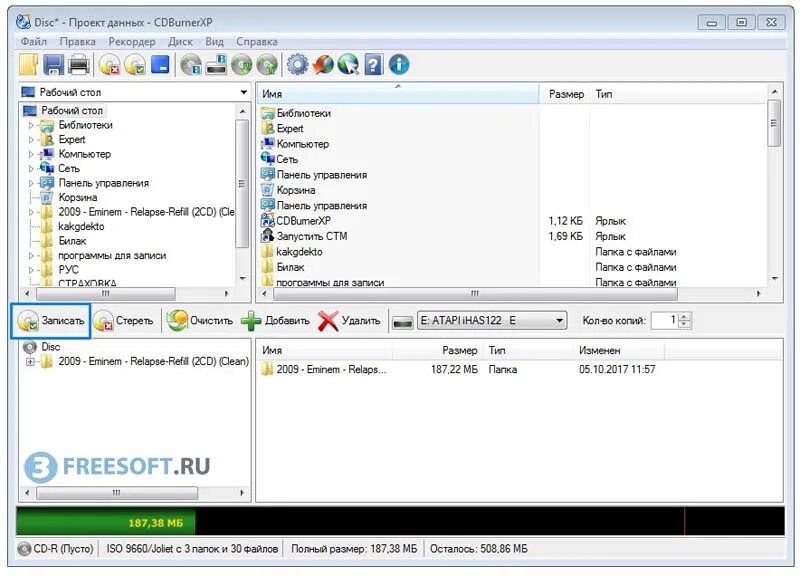Click the question mark help icon
Image resolution: width=800 pixels, height=576 pixels.
point(373,65)
